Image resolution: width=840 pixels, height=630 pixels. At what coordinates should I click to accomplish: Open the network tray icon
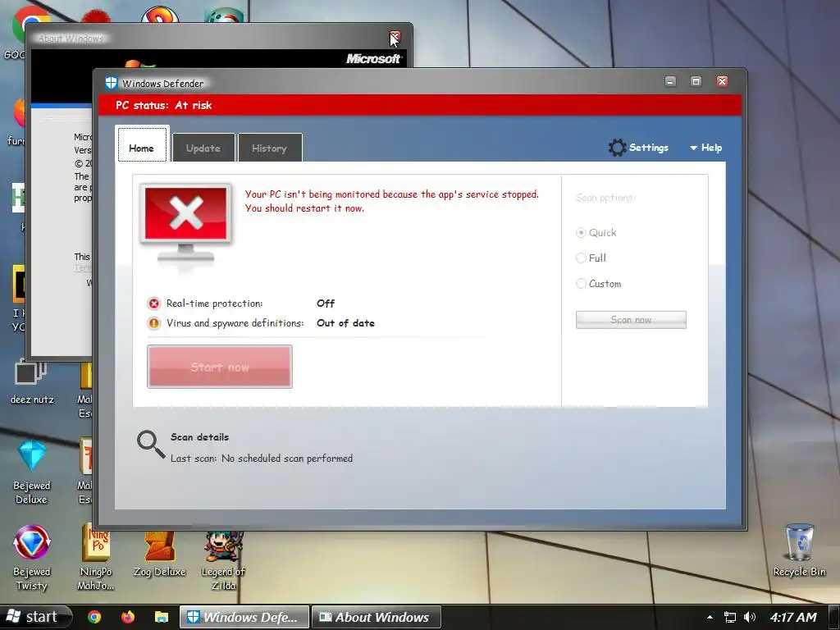click(x=729, y=617)
